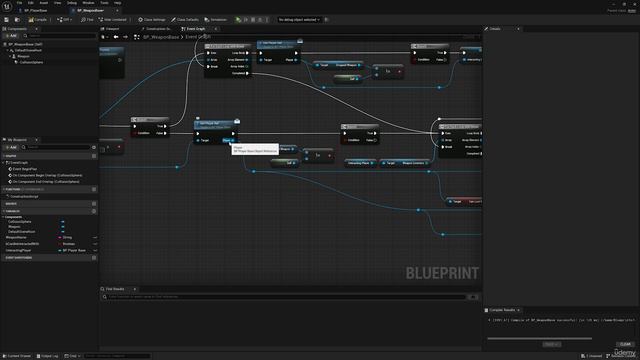Focus the Components search field
This screenshot has width=640, height=360.
coord(61,36)
